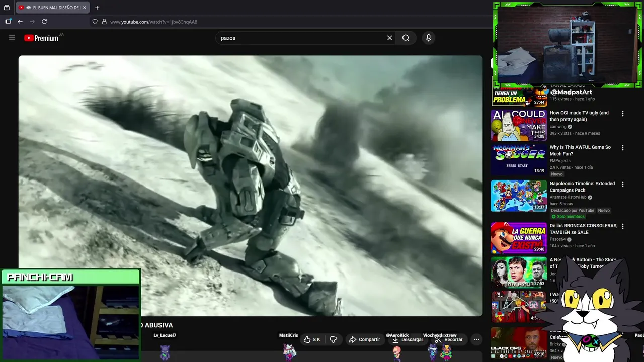Like the video with thumbs up
The height and width of the screenshot is (362, 644).
pyautogui.click(x=307, y=339)
